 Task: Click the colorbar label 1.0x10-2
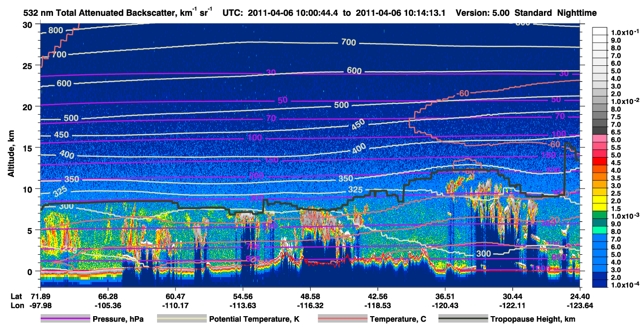click(x=625, y=101)
